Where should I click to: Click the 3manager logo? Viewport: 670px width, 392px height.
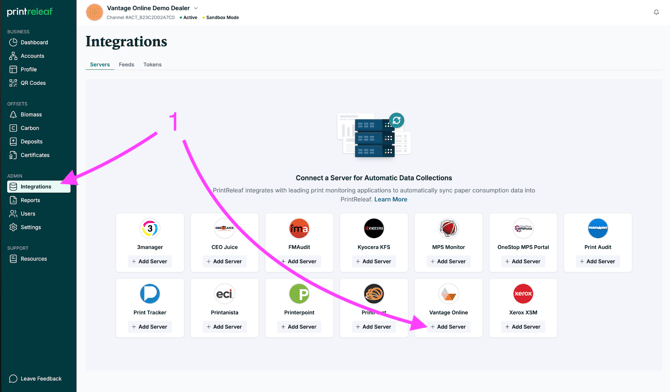tap(150, 228)
